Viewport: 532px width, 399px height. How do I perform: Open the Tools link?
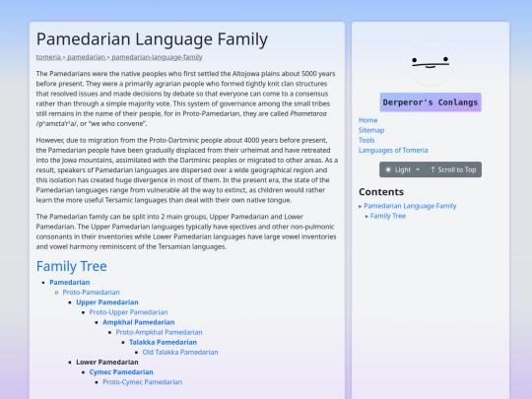pos(366,140)
